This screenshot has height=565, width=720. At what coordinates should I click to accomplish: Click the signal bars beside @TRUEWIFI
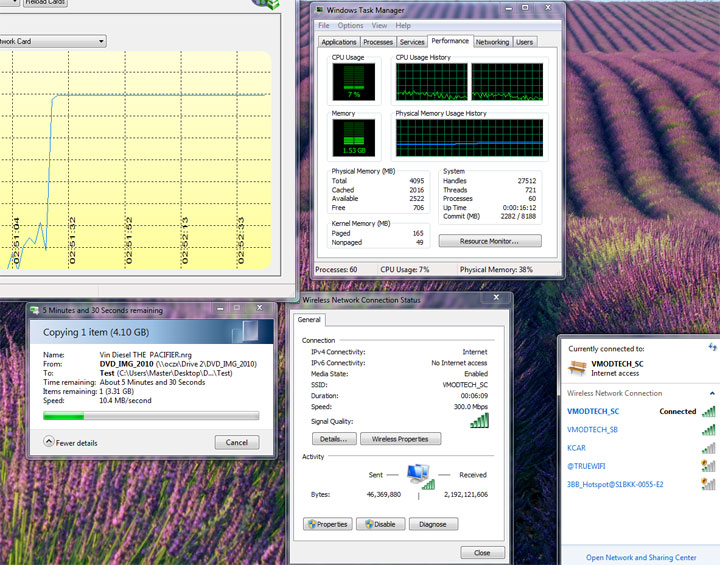coord(708,466)
